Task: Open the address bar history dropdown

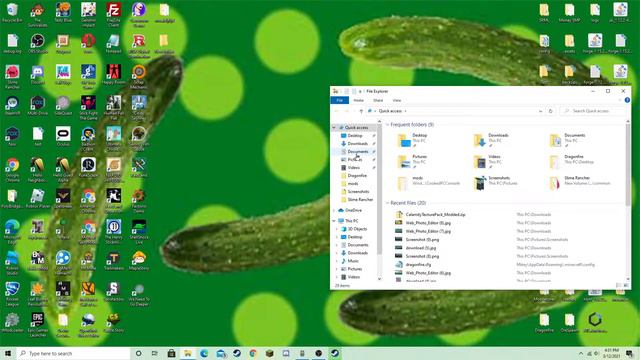Action: (540, 111)
